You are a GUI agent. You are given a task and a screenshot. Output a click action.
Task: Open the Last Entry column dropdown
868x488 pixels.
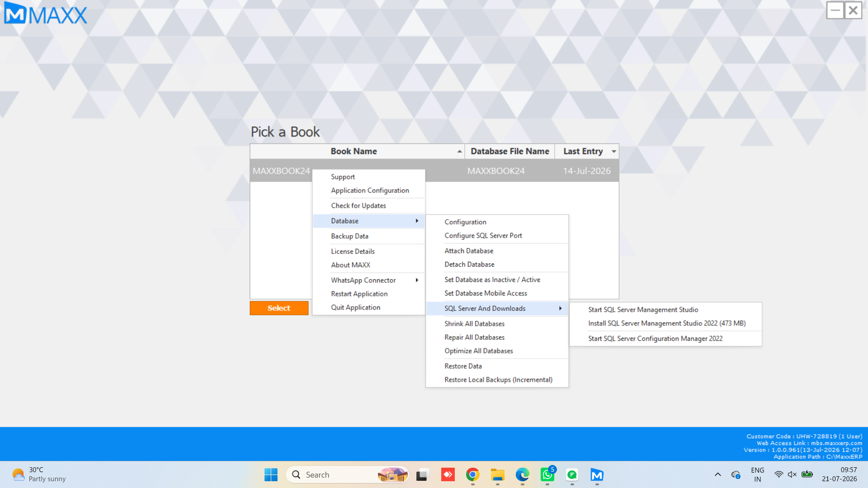tap(613, 151)
